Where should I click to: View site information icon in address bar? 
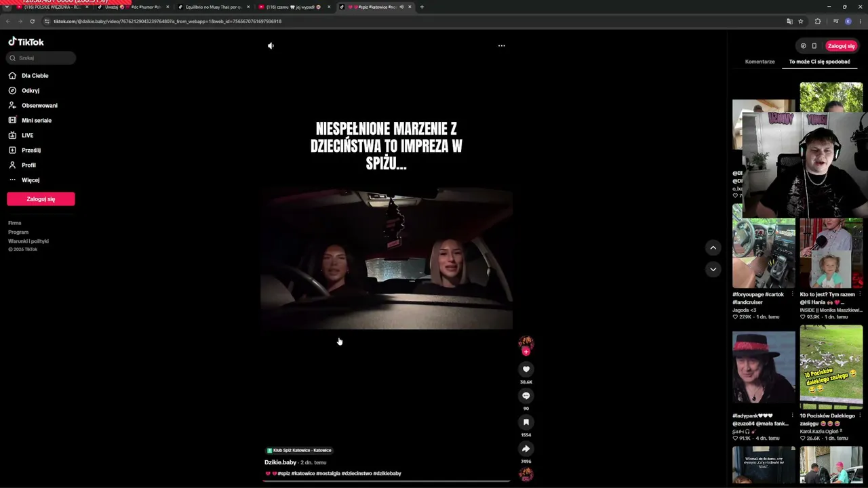click(x=47, y=21)
